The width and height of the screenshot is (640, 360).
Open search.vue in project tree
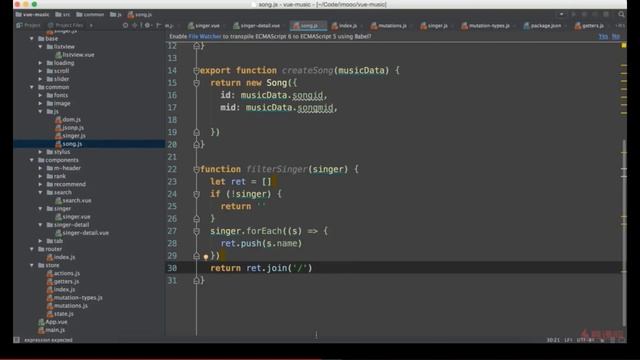pos(73,200)
